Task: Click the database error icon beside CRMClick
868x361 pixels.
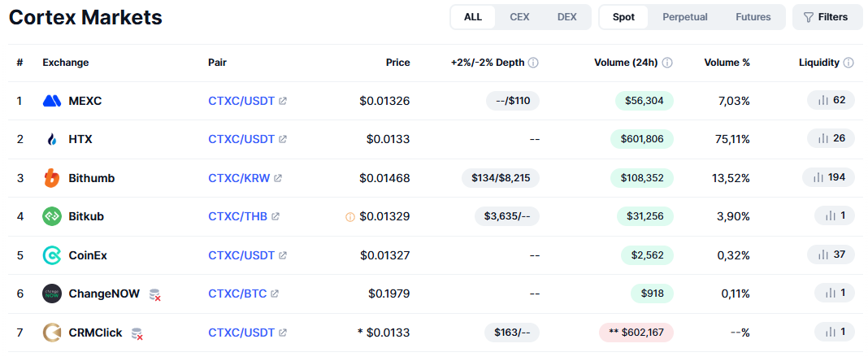Action: click(137, 333)
